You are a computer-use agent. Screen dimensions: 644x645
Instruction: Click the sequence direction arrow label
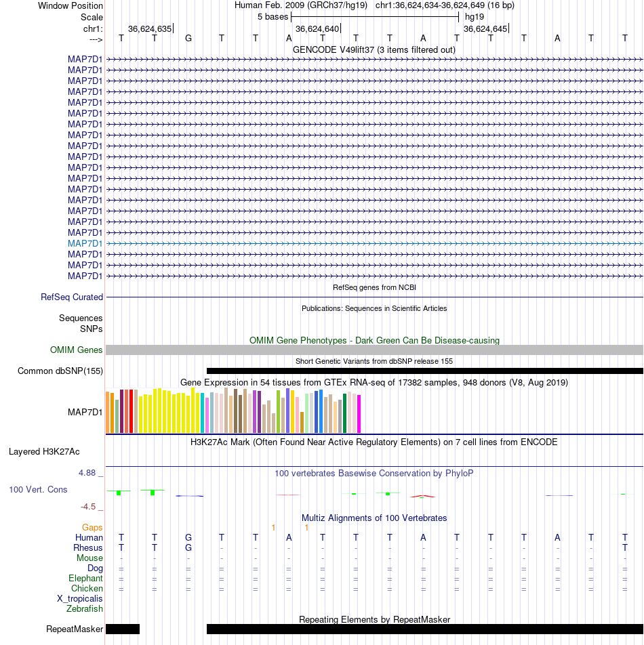(96, 39)
